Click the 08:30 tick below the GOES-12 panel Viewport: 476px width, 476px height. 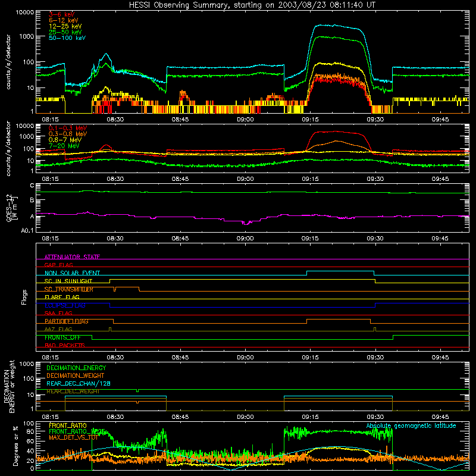tap(115, 239)
